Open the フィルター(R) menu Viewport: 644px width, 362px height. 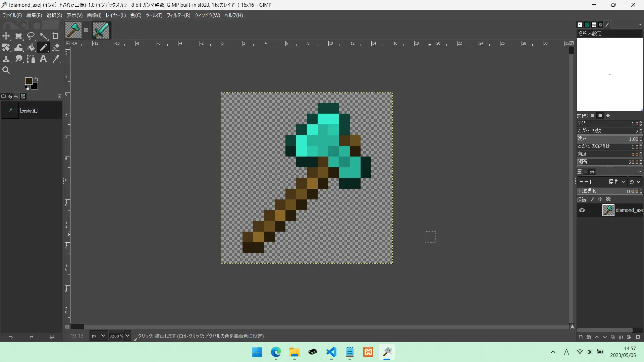178,15
